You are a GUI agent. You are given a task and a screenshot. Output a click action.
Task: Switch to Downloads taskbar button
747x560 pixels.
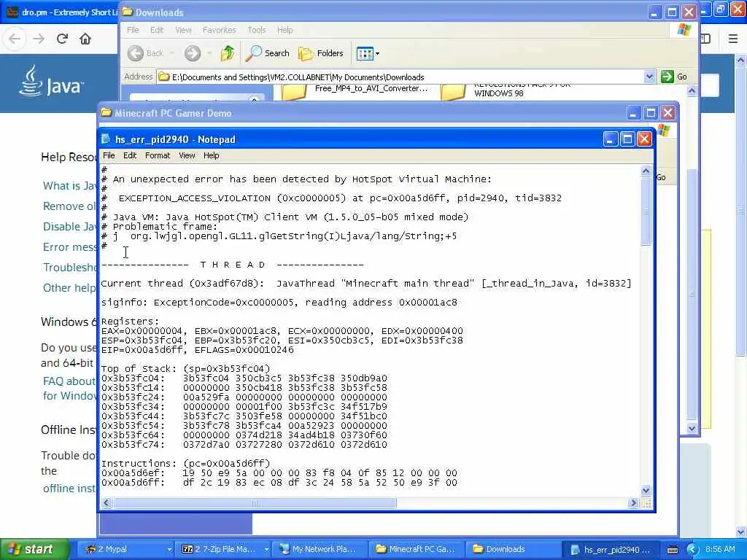(x=513, y=549)
